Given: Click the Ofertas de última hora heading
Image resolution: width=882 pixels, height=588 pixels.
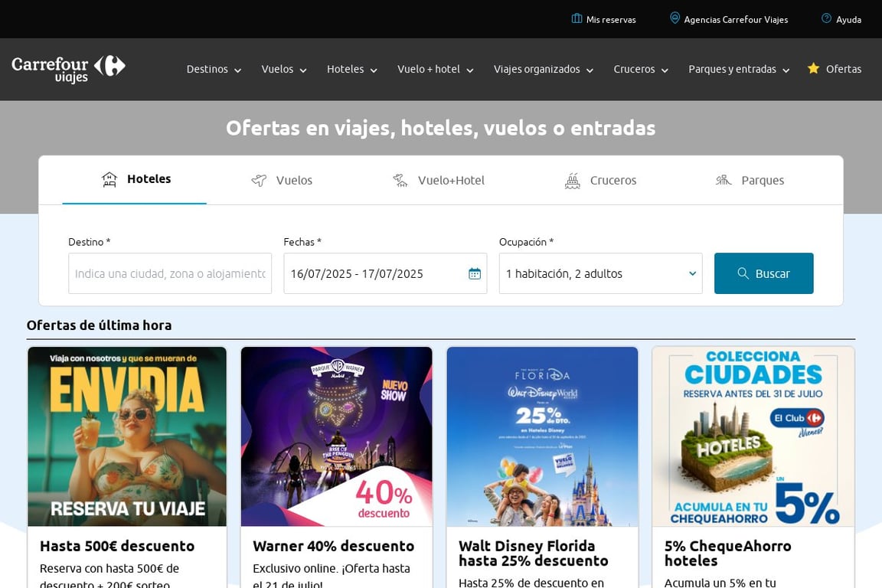Looking at the screenshot, I should point(99,325).
